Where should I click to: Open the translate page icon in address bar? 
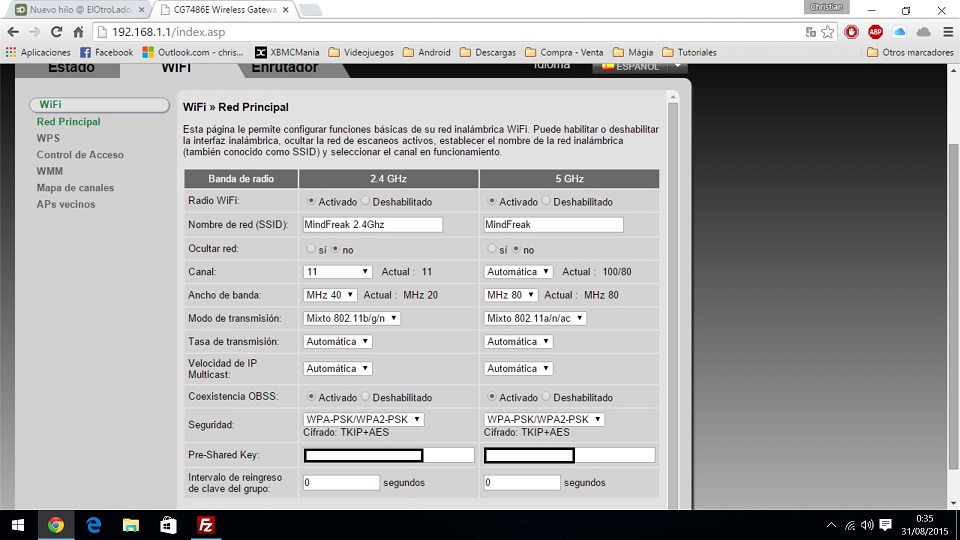pyautogui.click(x=811, y=32)
